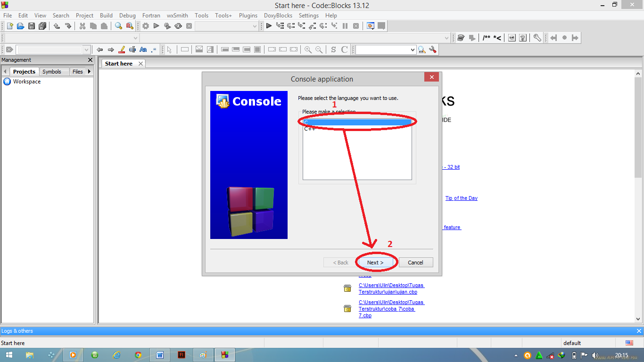Open the incremental search text dropdown

point(86,49)
